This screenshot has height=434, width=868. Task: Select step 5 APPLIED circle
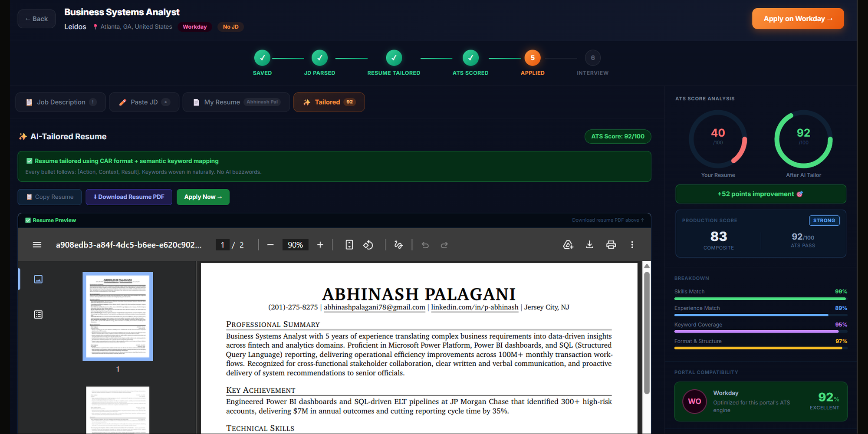coord(533,58)
